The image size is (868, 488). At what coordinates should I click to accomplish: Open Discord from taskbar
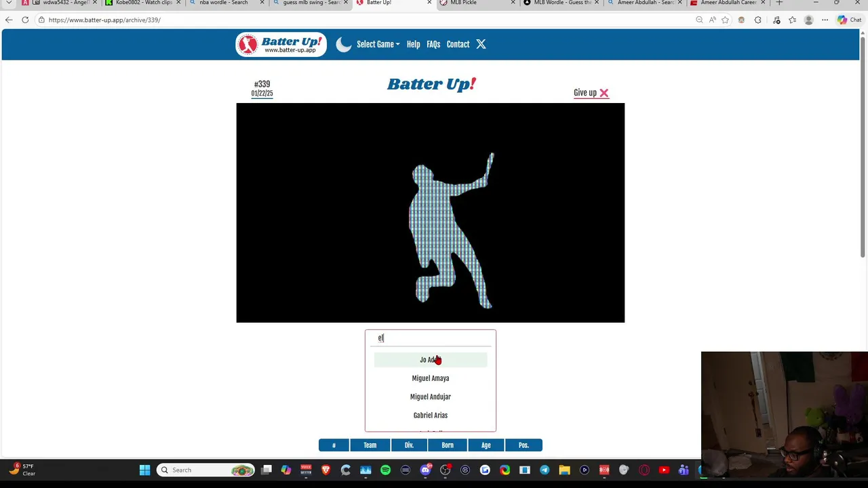pos(425,470)
